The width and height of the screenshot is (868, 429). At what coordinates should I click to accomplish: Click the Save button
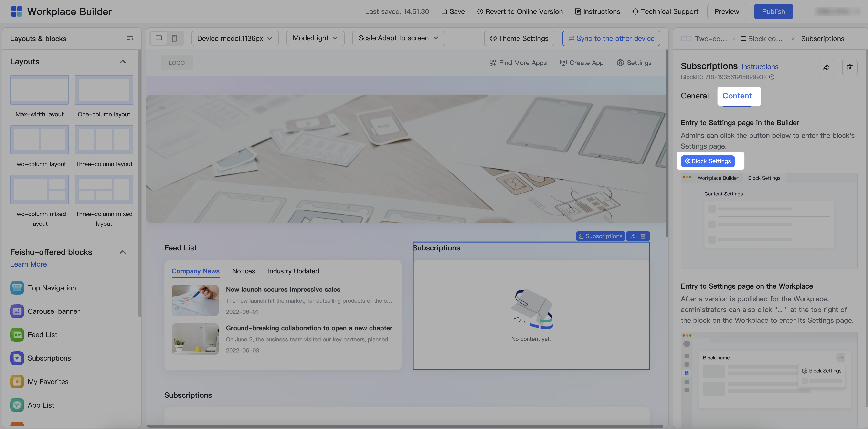(453, 11)
